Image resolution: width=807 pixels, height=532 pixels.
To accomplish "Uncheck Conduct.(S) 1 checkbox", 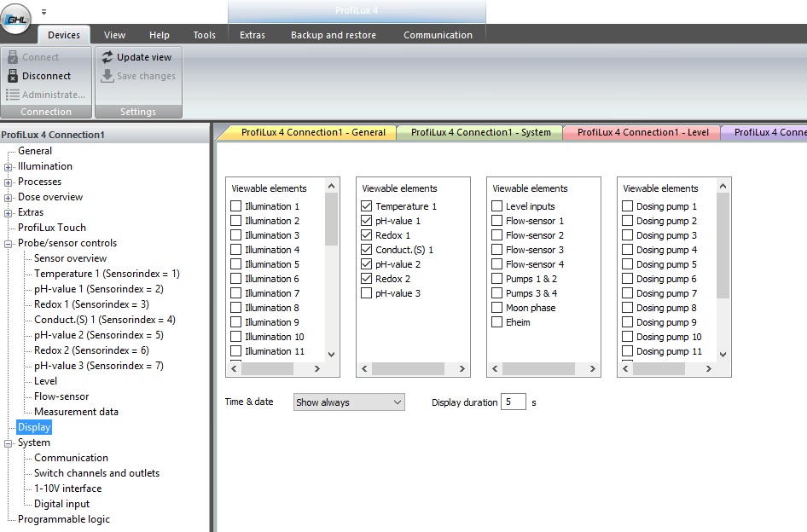I will coord(367,250).
